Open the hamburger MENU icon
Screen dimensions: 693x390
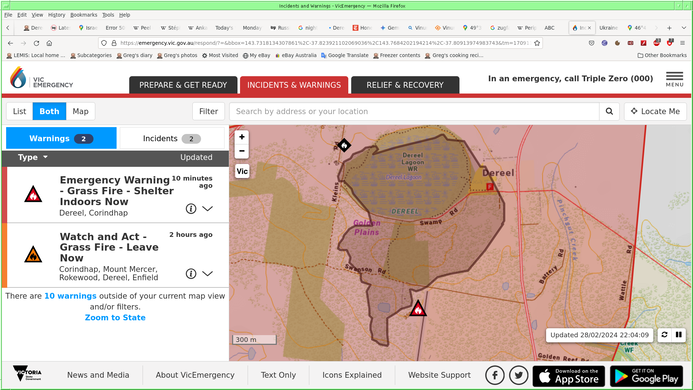674,79
